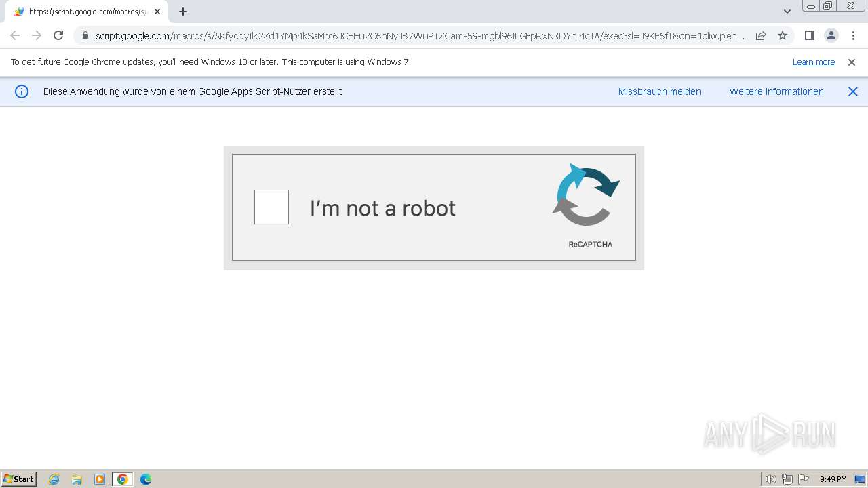Bookmark this page with the star icon
The image size is (868, 488).
tap(783, 35)
